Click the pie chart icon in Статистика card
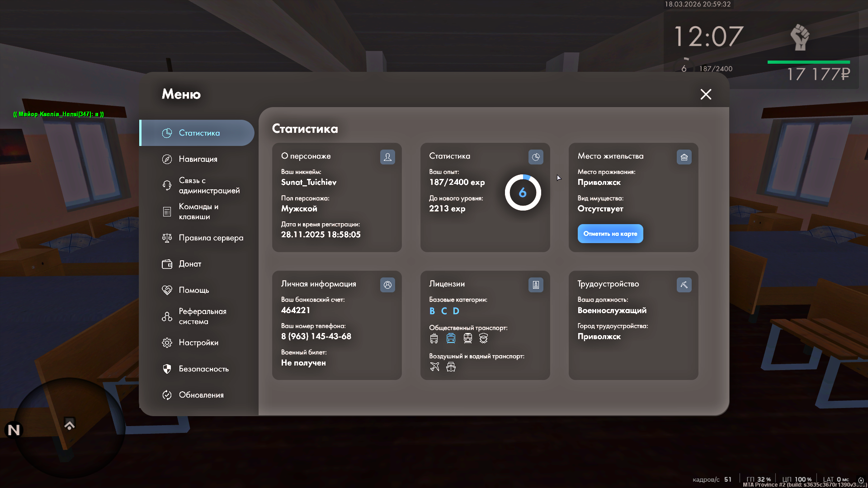The width and height of the screenshot is (868, 488). coord(536,157)
